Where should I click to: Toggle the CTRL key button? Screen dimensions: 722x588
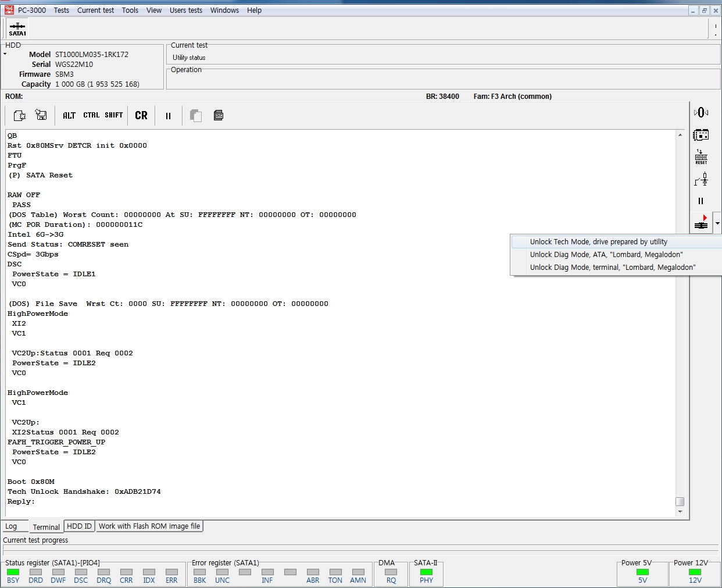(91, 115)
